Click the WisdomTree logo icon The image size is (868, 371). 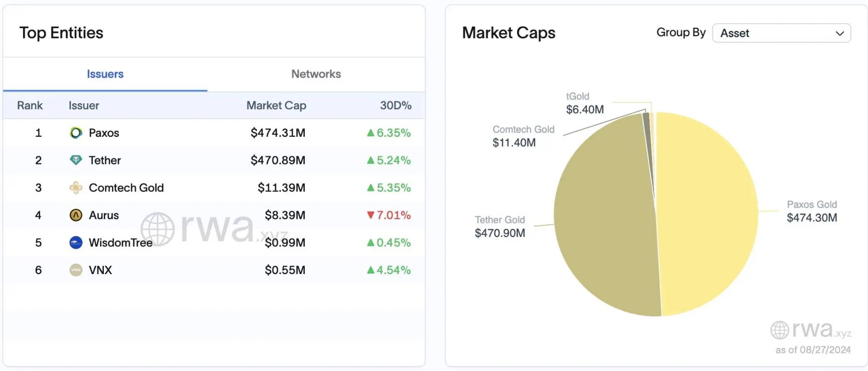coord(76,243)
